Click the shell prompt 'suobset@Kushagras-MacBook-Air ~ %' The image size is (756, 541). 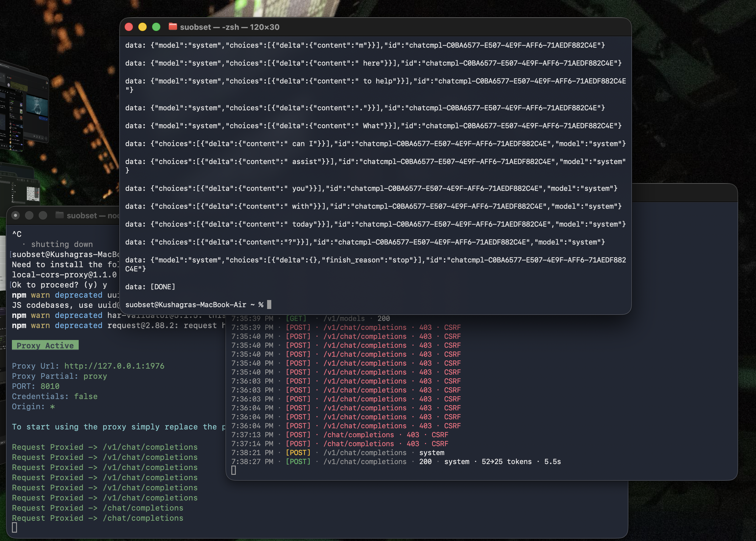coord(194,304)
